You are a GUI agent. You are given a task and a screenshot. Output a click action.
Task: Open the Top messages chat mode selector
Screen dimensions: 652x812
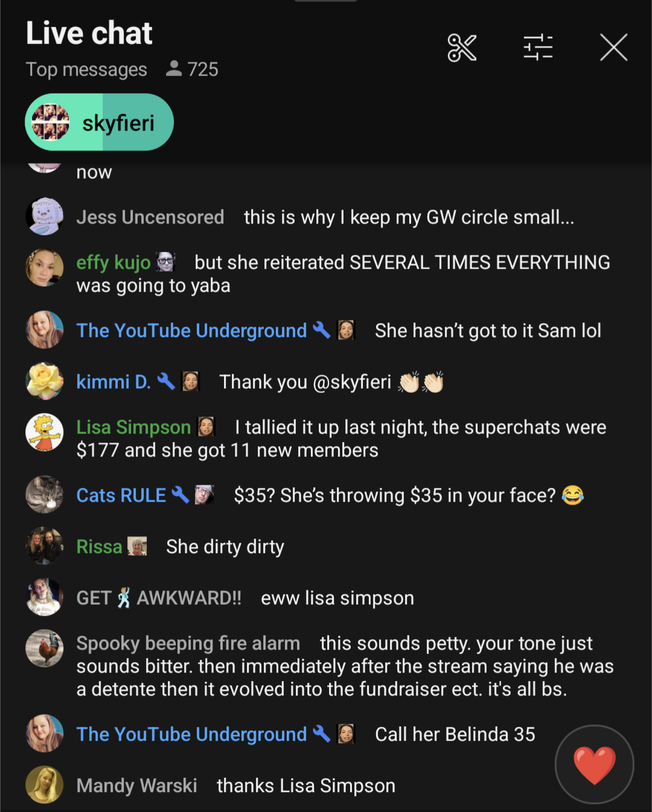coord(86,69)
